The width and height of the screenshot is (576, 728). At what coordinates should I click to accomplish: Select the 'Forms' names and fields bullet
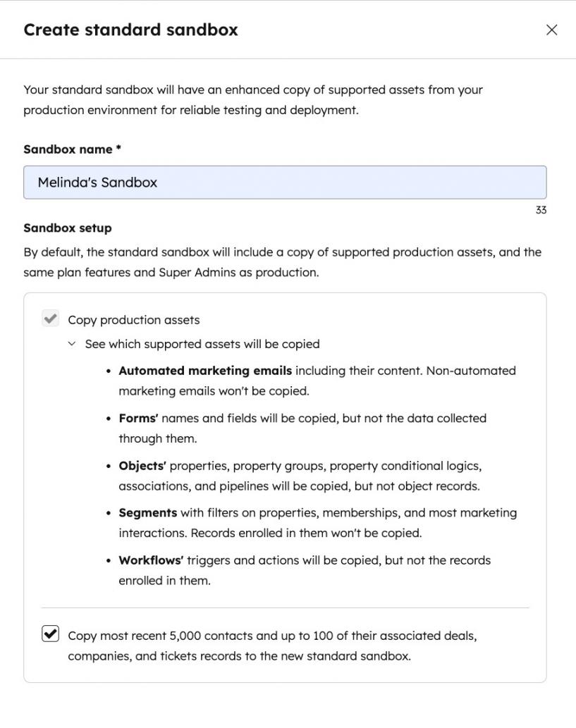(302, 428)
